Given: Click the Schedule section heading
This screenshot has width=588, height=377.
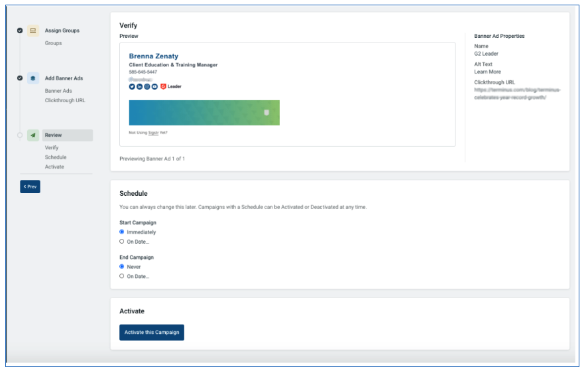Looking at the screenshot, I should pyautogui.click(x=133, y=194).
